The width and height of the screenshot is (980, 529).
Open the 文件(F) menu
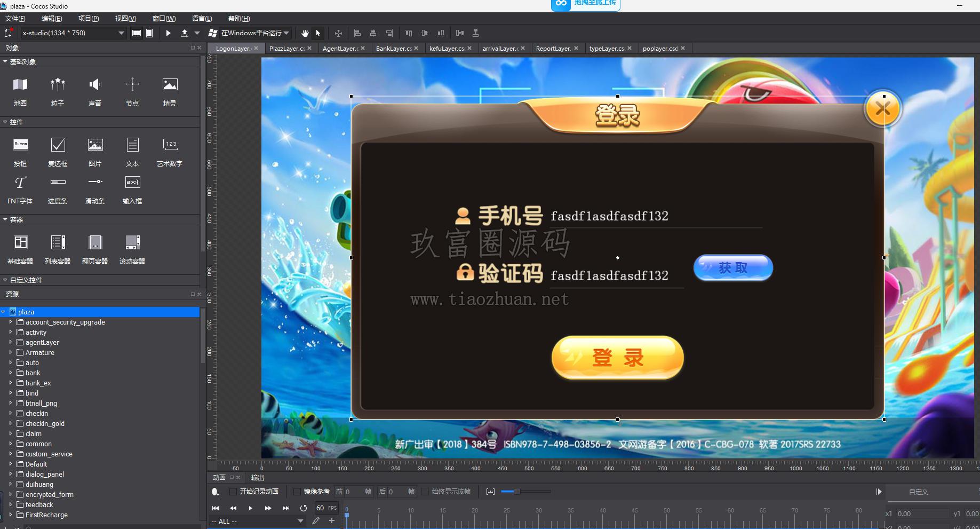point(15,19)
